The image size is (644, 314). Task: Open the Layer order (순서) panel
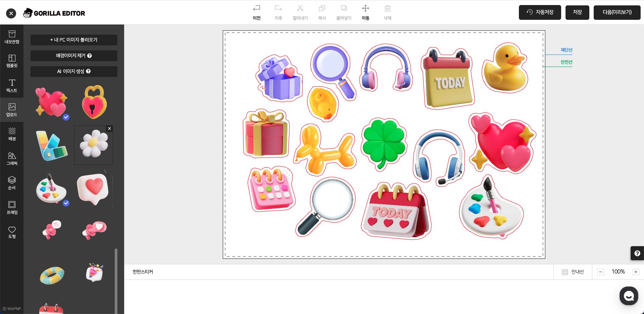[12, 183]
